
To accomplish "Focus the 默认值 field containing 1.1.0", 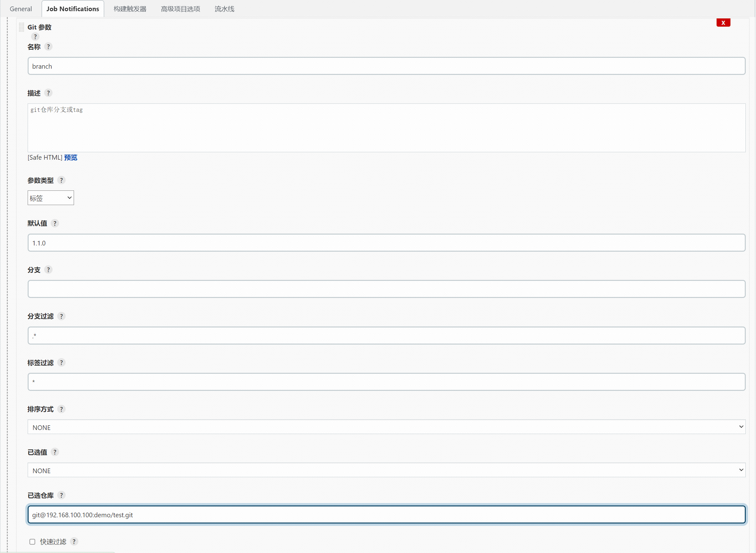I will 386,243.
